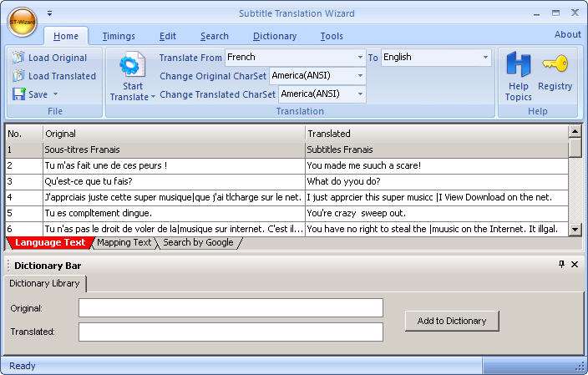Expand the Translate From language dropdown
Viewport: 588px width, 375px height.
[360, 58]
